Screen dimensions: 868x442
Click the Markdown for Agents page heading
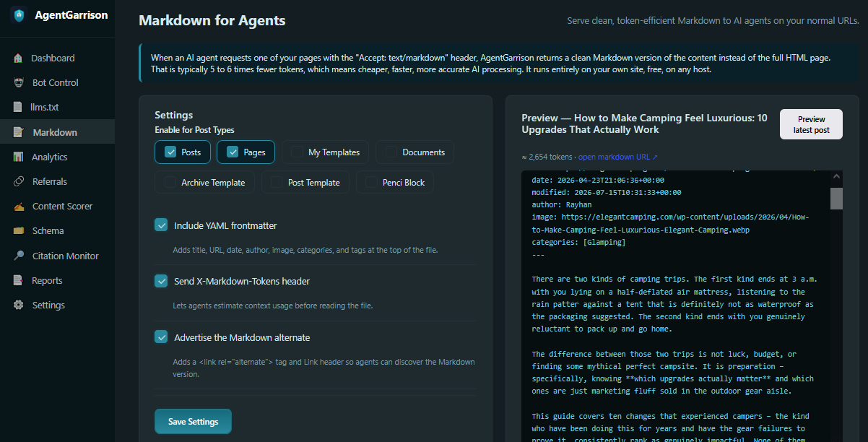(212, 20)
